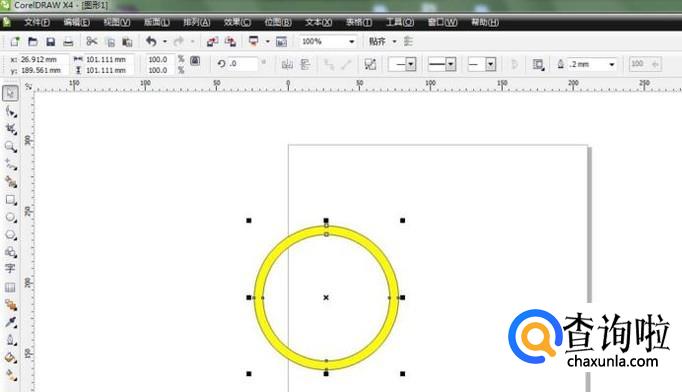Click the 贴齐 snap button
Screen dimensions: 682x392
click(x=377, y=42)
